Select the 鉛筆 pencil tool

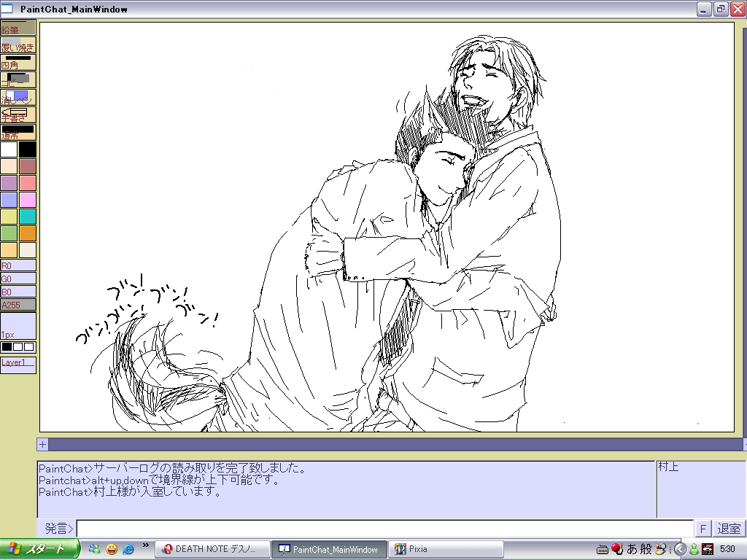(18, 28)
